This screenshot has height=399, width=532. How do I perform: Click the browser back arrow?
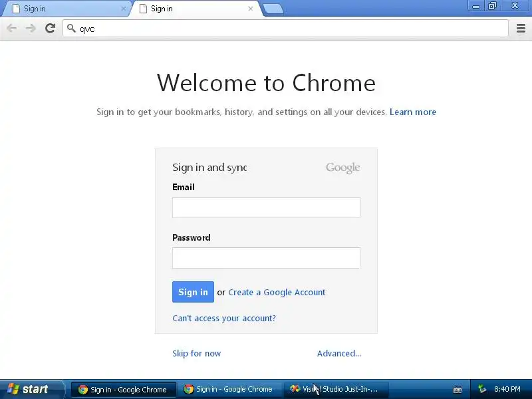(x=12, y=28)
